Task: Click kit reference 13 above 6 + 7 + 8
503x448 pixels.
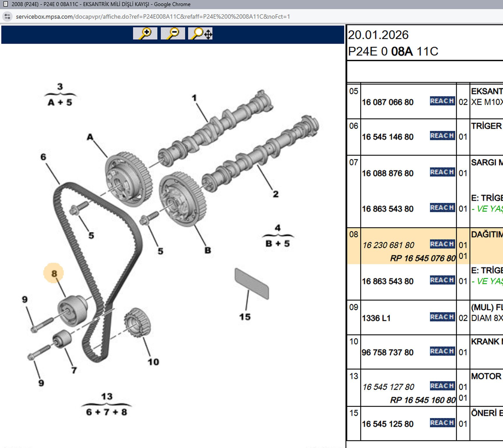Action: coord(107,396)
